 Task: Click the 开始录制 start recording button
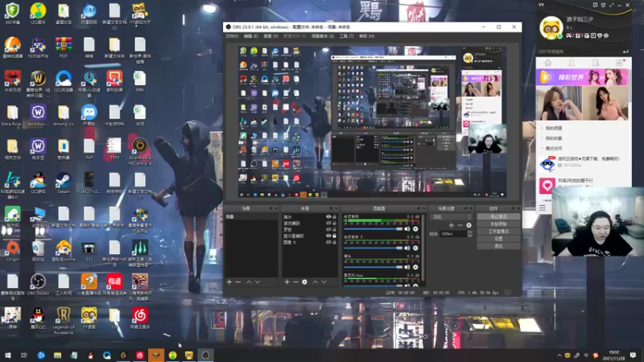point(498,224)
